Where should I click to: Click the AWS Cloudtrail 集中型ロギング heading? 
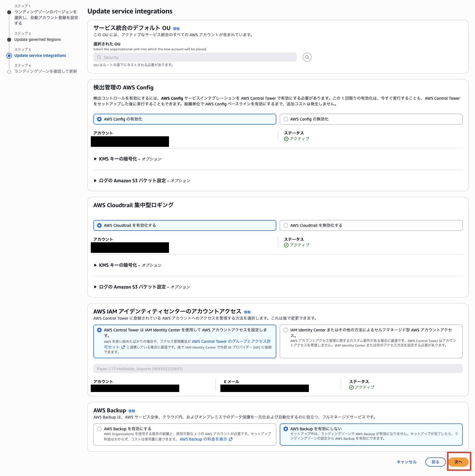tap(133, 205)
